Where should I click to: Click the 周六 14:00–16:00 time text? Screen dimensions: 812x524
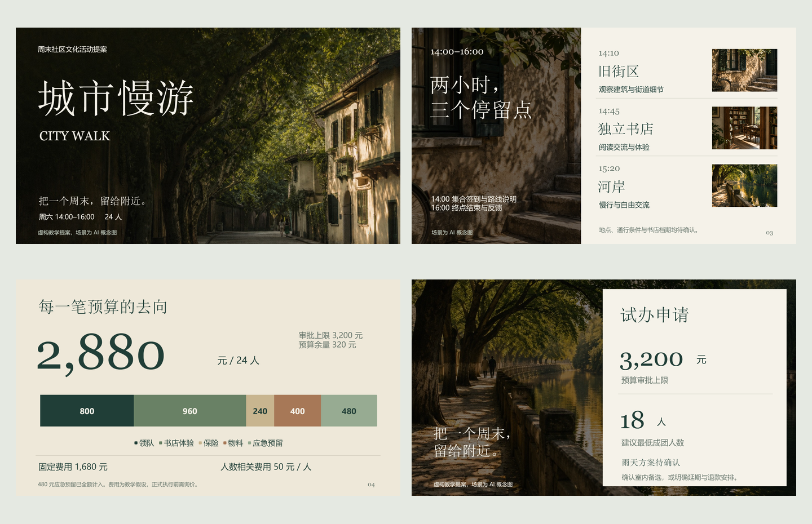pyautogui.click(x=67, y=217)
